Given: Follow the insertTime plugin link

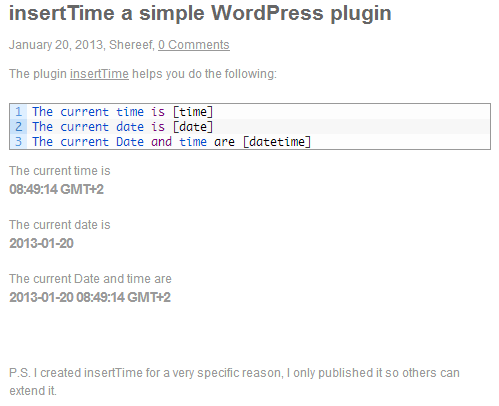Looking at the screenshot, I should 99,74.
